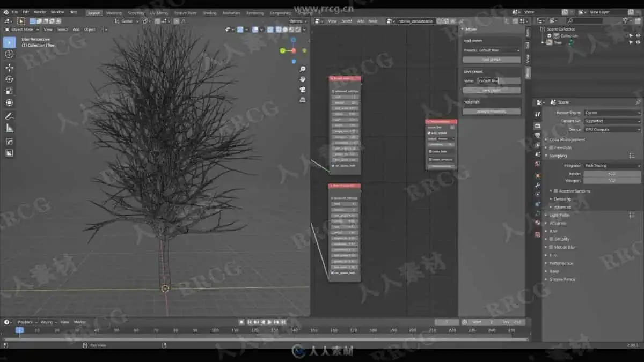Image resolution: width=644 pixels, height=362 pixels.
Task: Activate the 3D Cursor tool
Action: tap(9, 54)
